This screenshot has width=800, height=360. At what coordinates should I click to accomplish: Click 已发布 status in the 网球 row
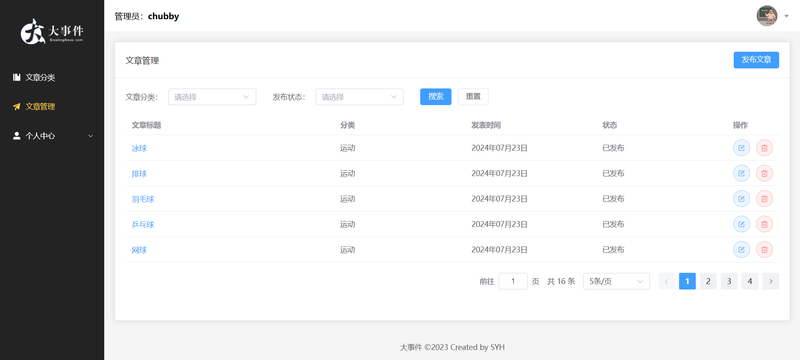(x=613, y=250)
